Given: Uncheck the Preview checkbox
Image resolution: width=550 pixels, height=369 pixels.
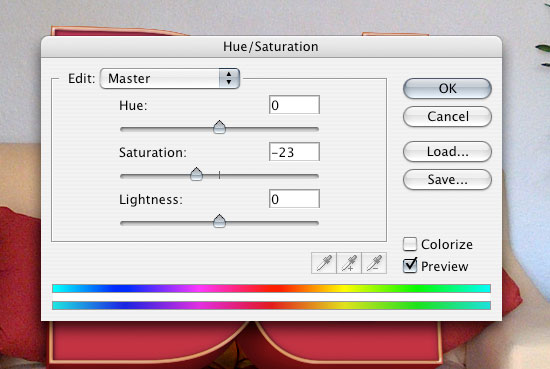Looking at the screenshot, I should point(410,266).
